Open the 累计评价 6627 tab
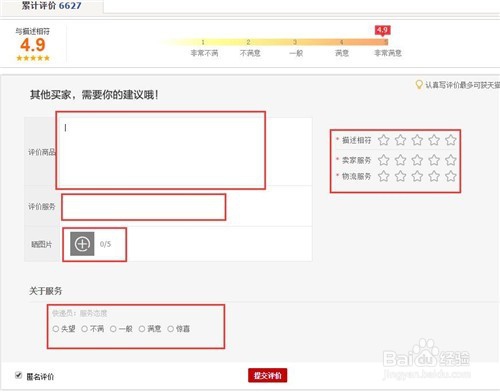The width and height of the screenshot is (500, 392). [52, 6]
